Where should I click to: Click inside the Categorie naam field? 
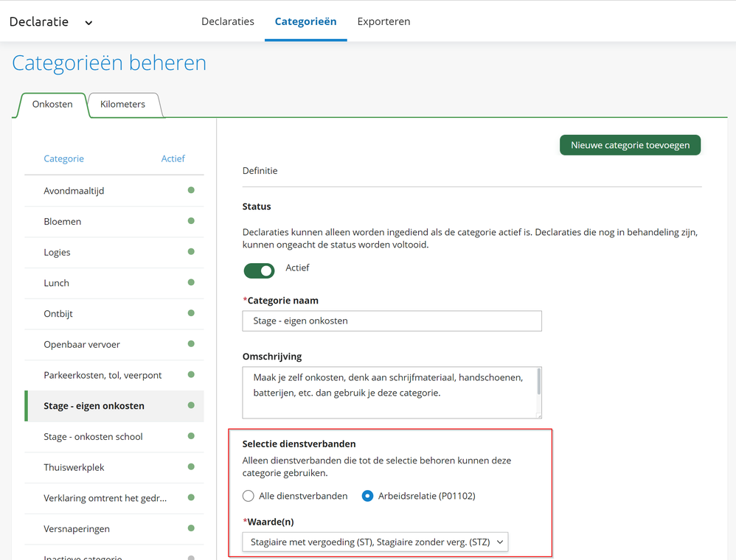pos(392,321)
